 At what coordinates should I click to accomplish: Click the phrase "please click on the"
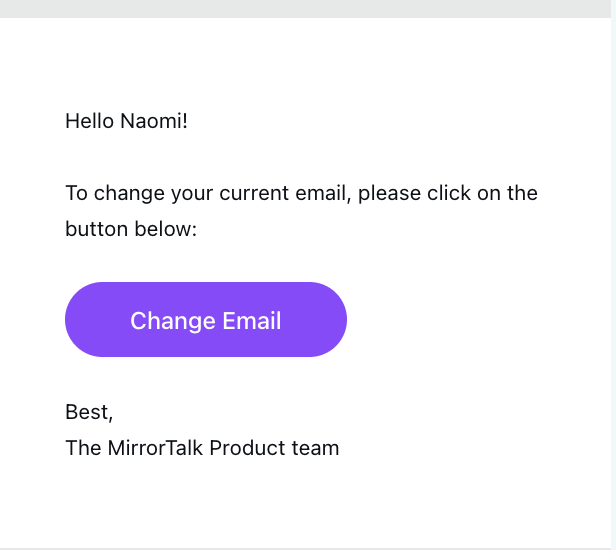pyautogui.click(x=447, y=193)
